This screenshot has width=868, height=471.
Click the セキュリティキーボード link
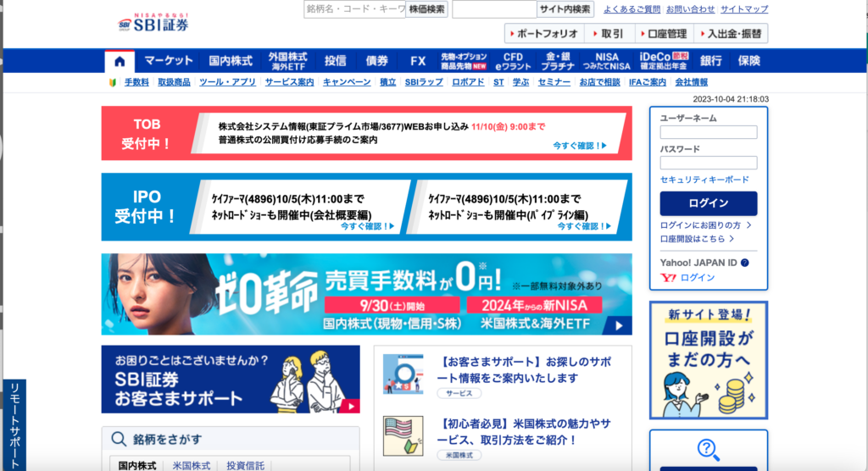[x=704, y=180]
